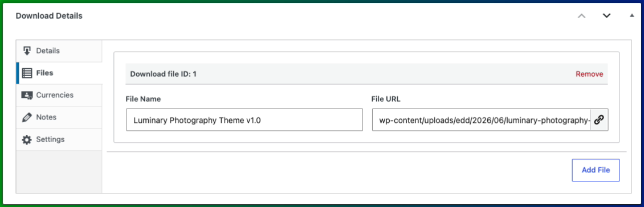Image resolution: width=644 pixels, height=207 pixels.
Task: Switch to the Currencies tab
Action: 59,95
